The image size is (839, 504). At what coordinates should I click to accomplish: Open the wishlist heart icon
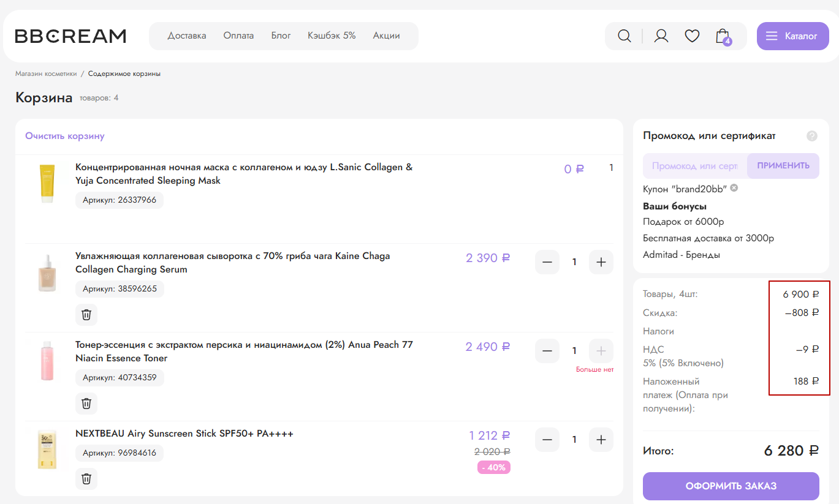(x=692, y=36)
